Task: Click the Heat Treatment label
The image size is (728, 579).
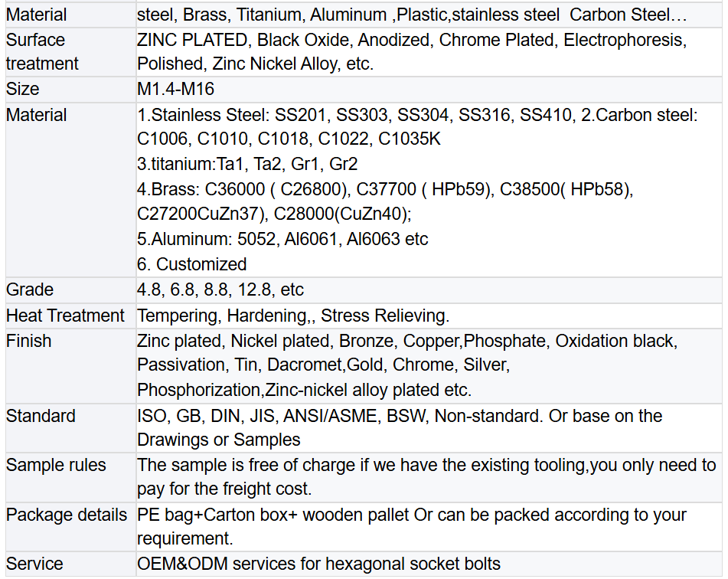Action: tap(65, 316)
